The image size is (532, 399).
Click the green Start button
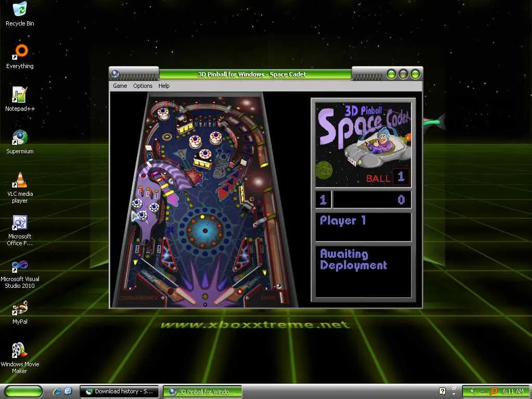point(23,391)
